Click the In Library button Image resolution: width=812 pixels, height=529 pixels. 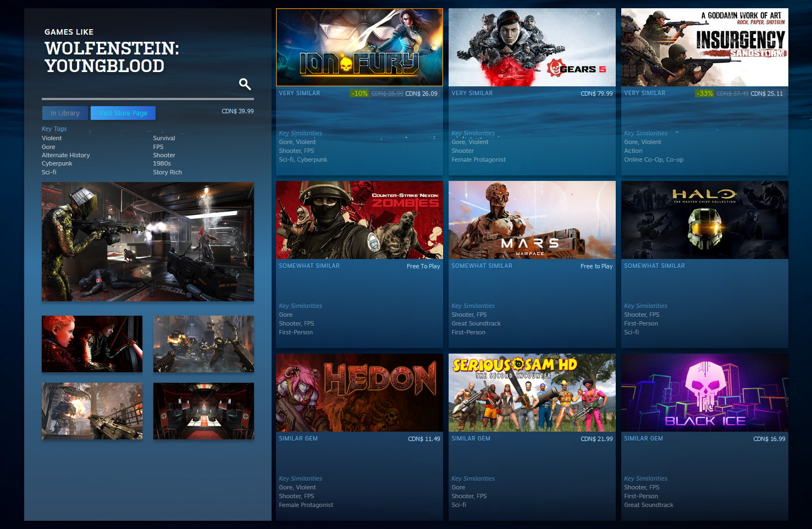[65, 113]
